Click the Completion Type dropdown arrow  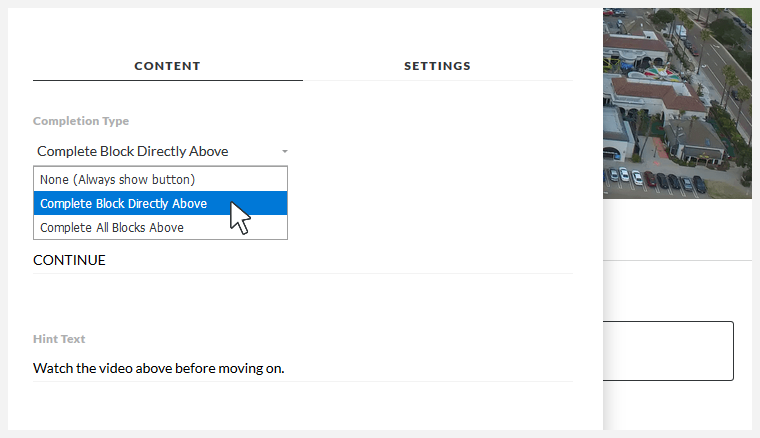[285, 152]
